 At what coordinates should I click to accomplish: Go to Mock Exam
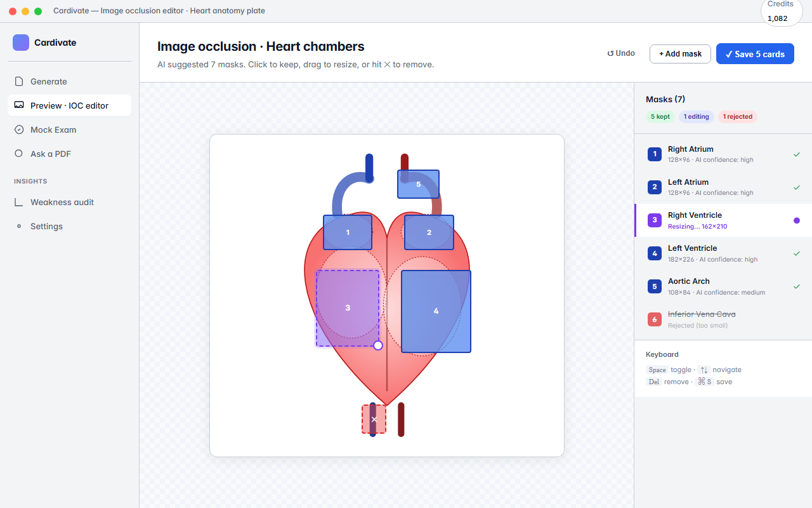pos(69,130)
